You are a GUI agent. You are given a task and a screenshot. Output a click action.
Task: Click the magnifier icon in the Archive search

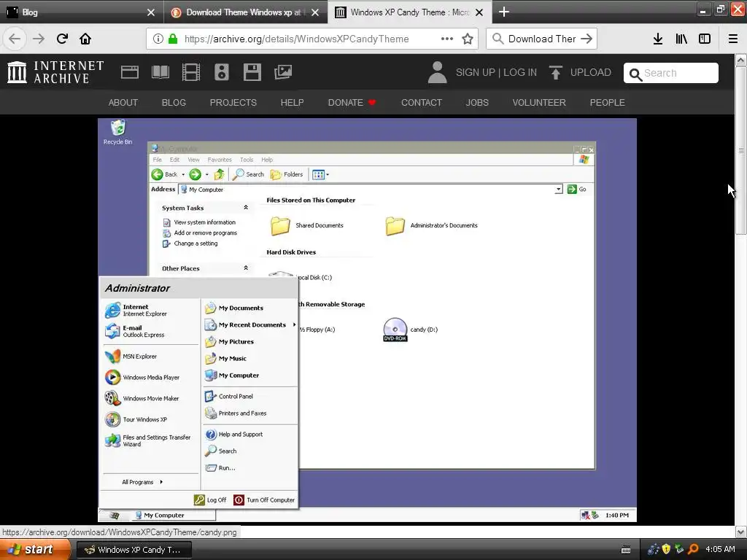pyautogui.click(x=635, y=74)
